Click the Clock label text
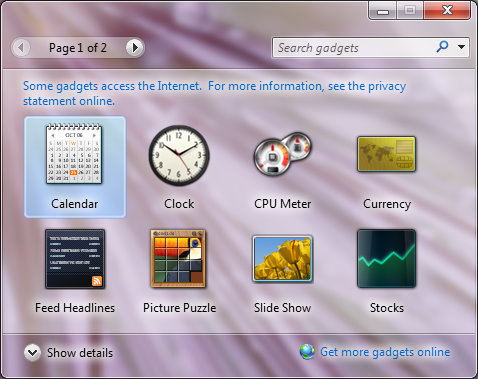Screen dimensions: 478x379 point(179,204)
